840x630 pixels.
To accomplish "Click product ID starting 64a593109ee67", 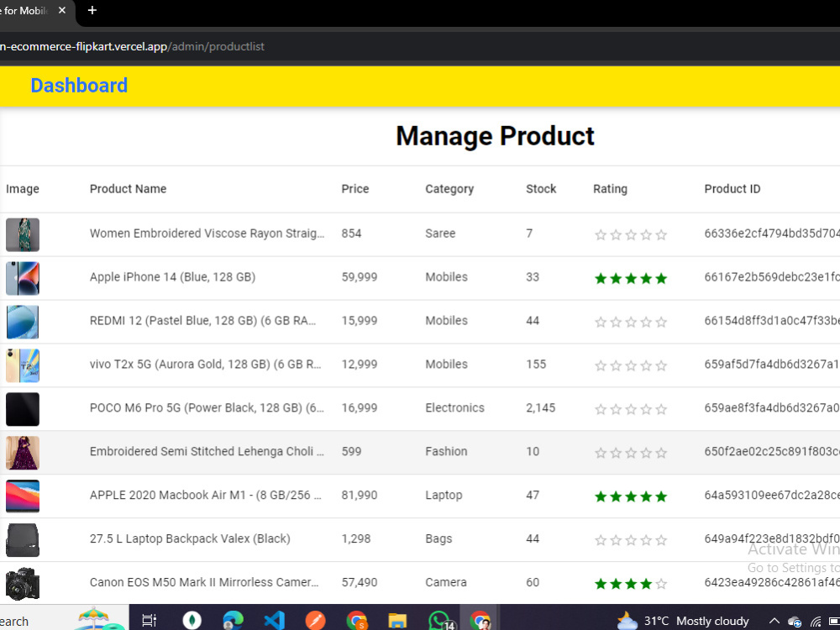I will pos(772,495).
